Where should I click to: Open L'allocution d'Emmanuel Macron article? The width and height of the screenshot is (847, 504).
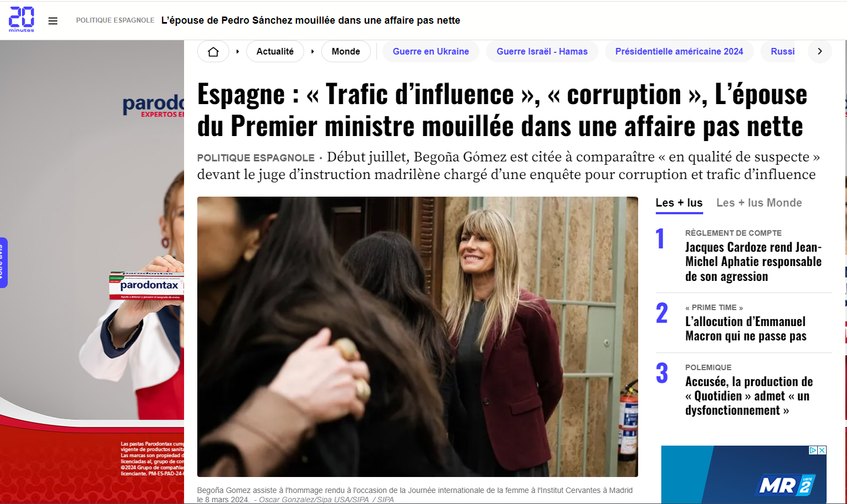[746, 329]
